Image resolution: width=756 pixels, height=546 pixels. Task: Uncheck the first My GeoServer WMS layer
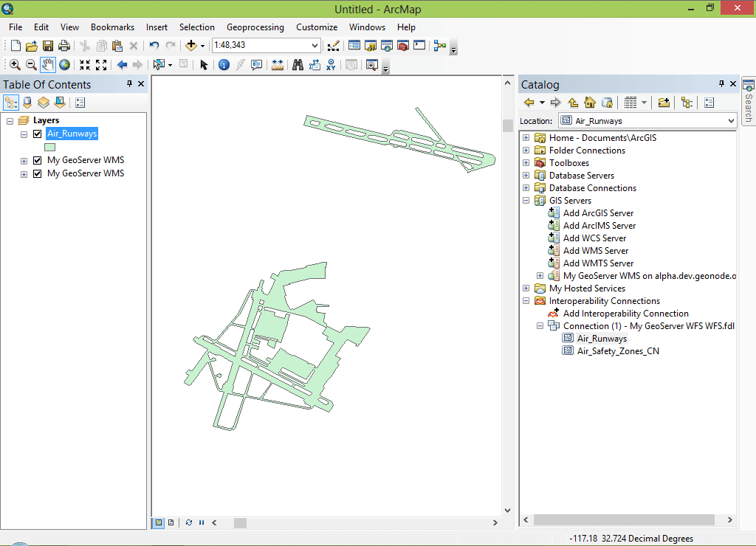click(37, 160)
